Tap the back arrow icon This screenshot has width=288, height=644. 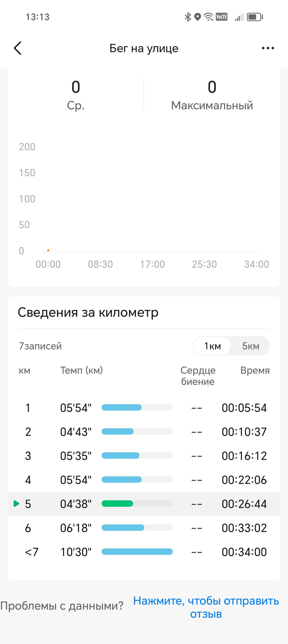point(18,48)
